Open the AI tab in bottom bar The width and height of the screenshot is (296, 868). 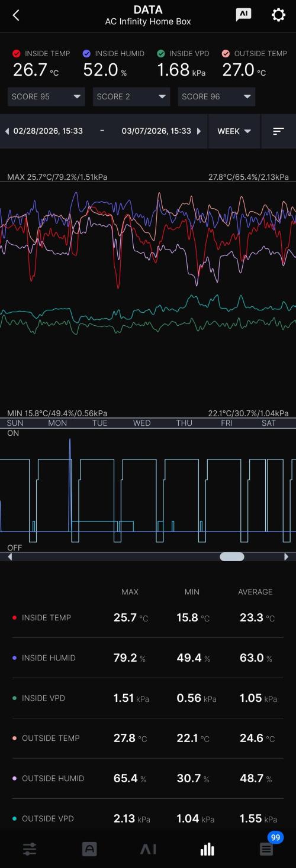pyautogui.click(x=148, y=849)
